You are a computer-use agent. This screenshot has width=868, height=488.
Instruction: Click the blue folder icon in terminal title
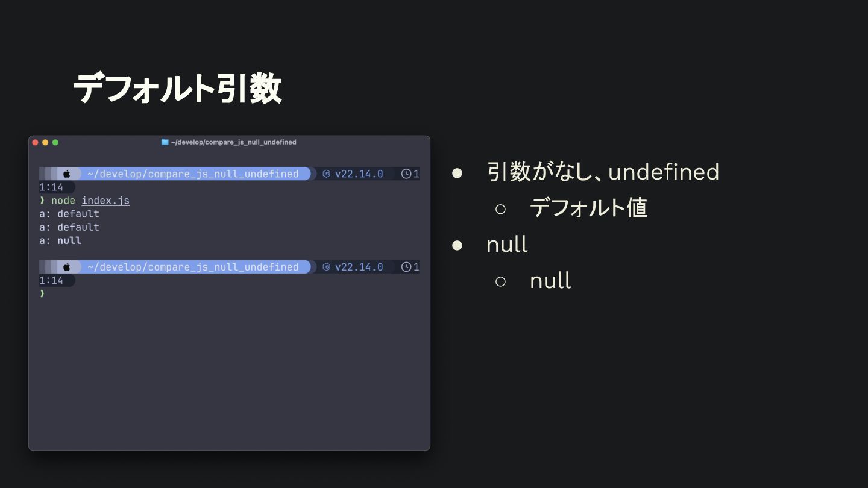[x=165, y=142]
